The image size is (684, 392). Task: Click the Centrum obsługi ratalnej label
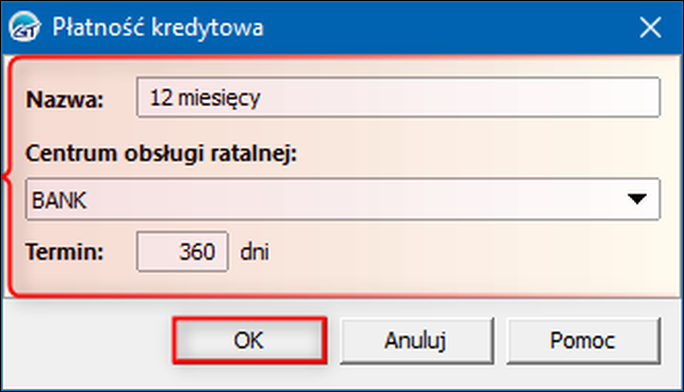161,153
